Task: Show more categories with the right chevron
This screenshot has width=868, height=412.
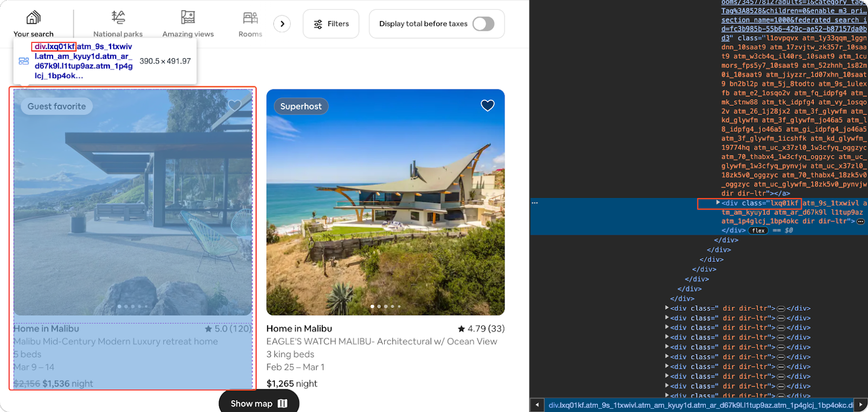Action: (282, 24)
